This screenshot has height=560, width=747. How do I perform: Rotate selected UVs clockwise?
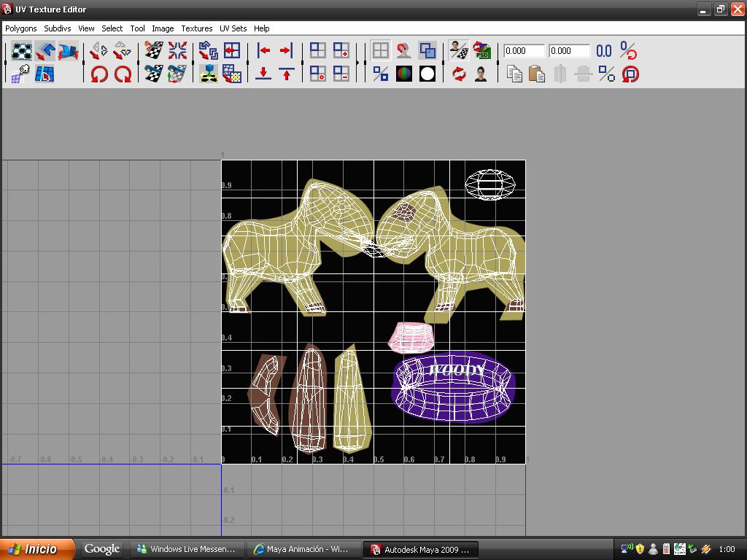123,74
